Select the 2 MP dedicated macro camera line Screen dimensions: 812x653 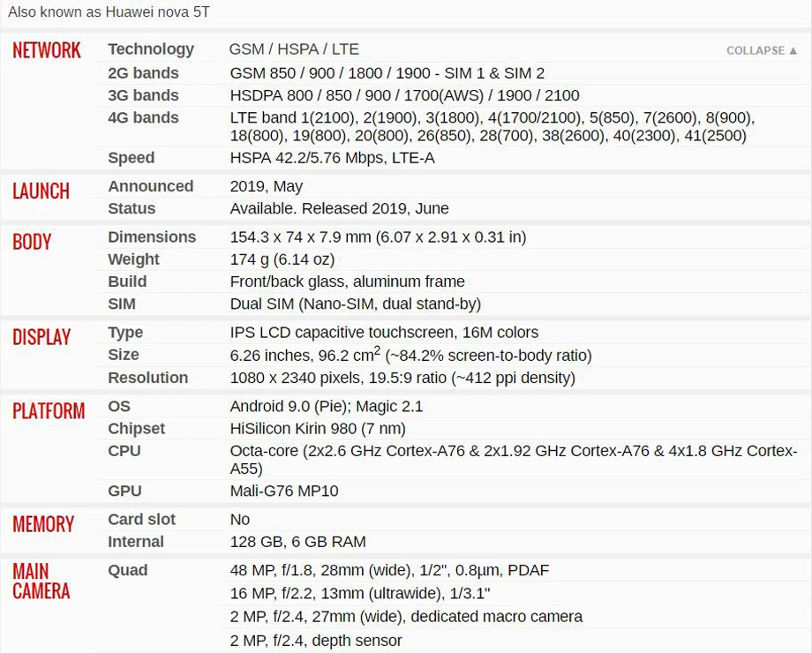406,616
